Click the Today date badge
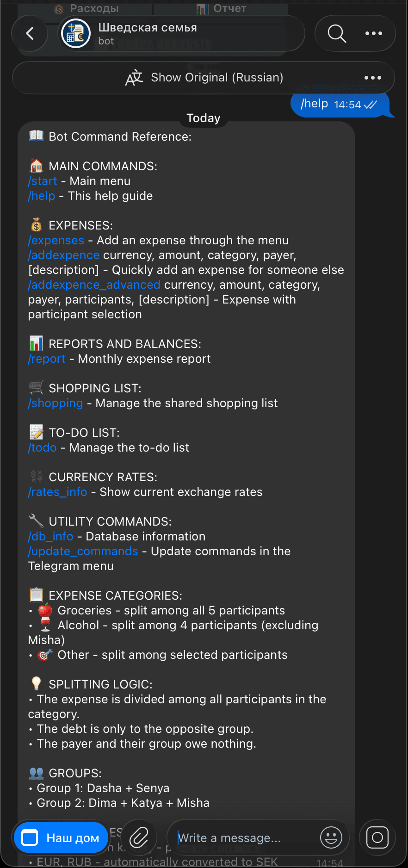 204,118
